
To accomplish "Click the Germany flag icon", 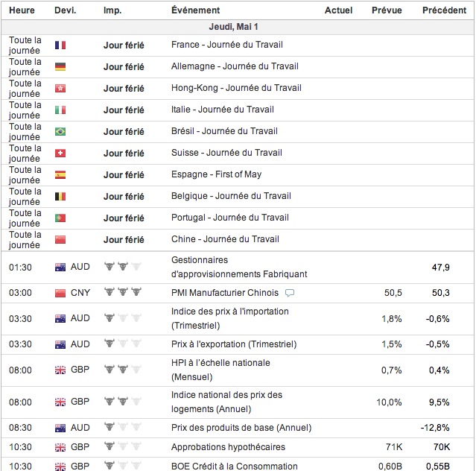I will 60,67.
